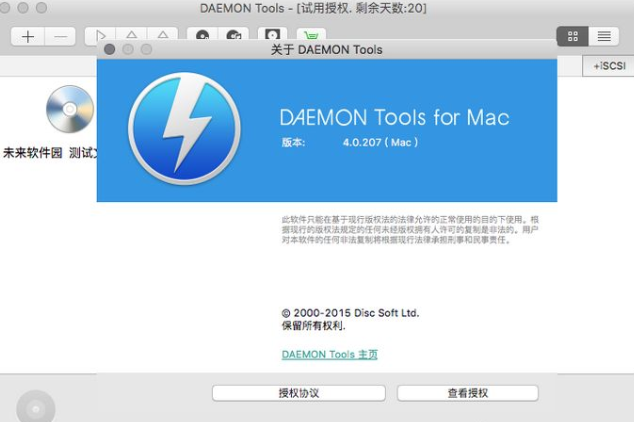This screenshot has height=422, width=634.
Task: Click the © 2000-2015 Disc Soft Ltd. text
Action: tap(350, 313)
